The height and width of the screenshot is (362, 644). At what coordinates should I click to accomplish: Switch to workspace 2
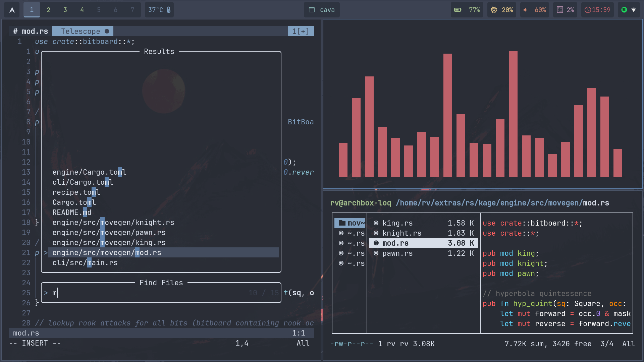[x=48, y=10]
